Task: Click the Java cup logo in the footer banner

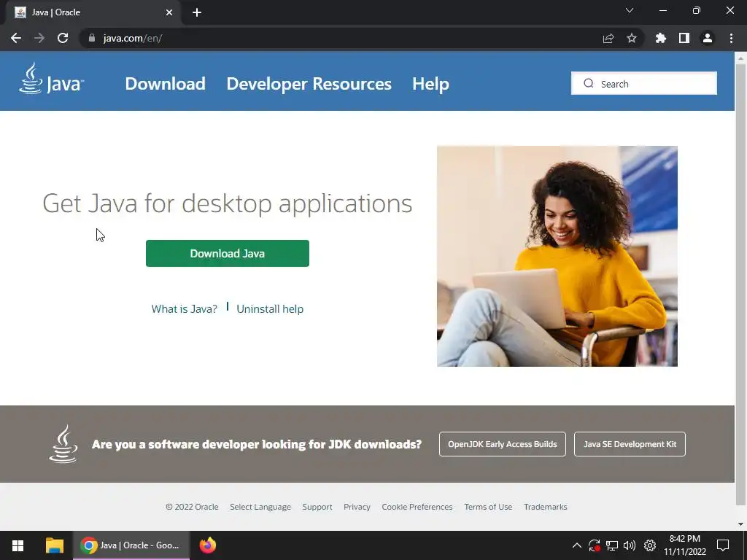Action: 63,444
